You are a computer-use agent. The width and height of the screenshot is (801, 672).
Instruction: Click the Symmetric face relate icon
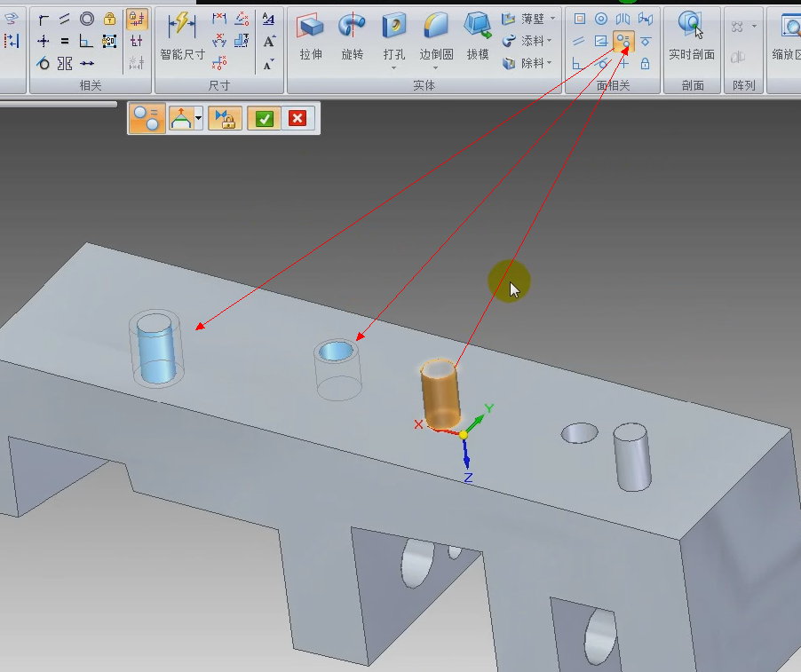(x=623, y=19)
